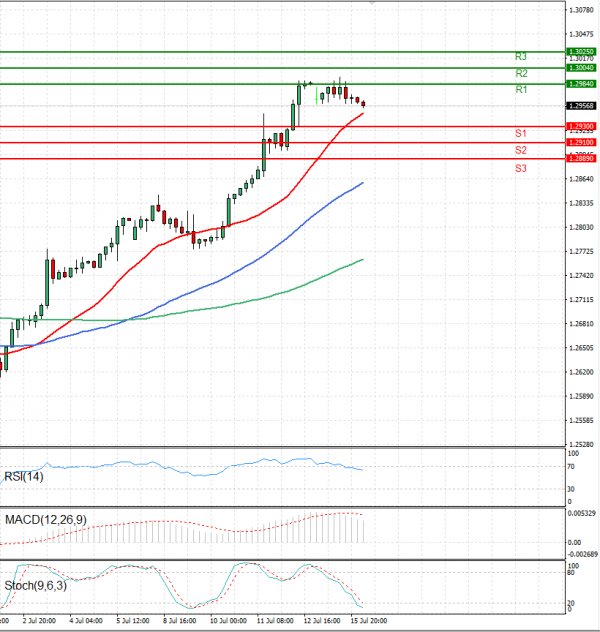
Task: Click the 4 Jul 04:00 time label
Action: tap(86, 621)
